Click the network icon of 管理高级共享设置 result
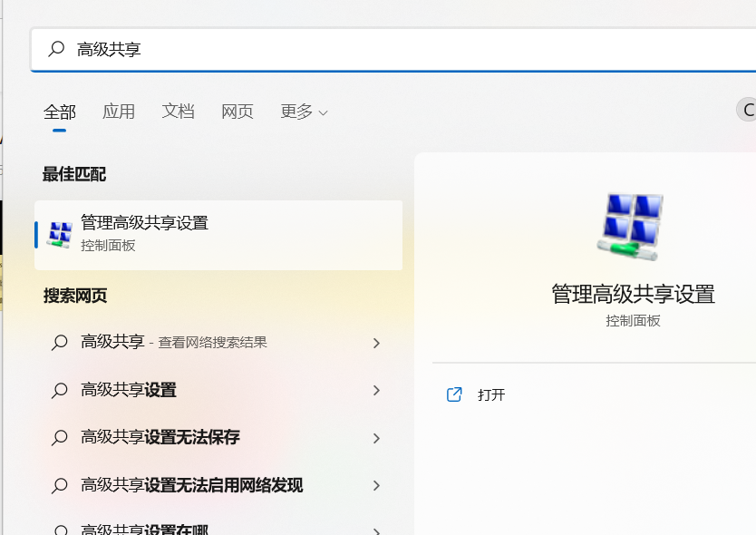This screenshot has height=535, width=756. coord(60,235)
